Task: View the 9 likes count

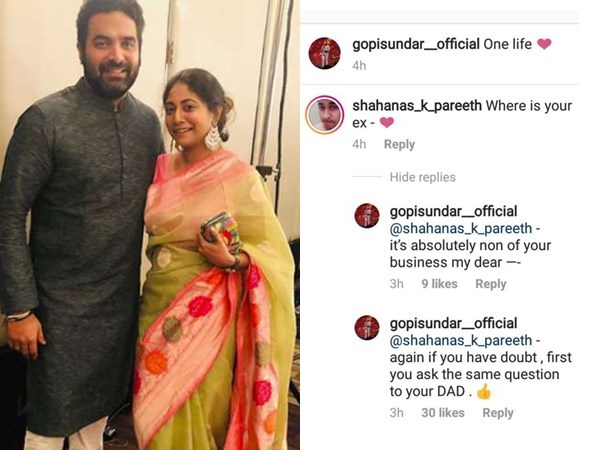Action: coord(439,284)
